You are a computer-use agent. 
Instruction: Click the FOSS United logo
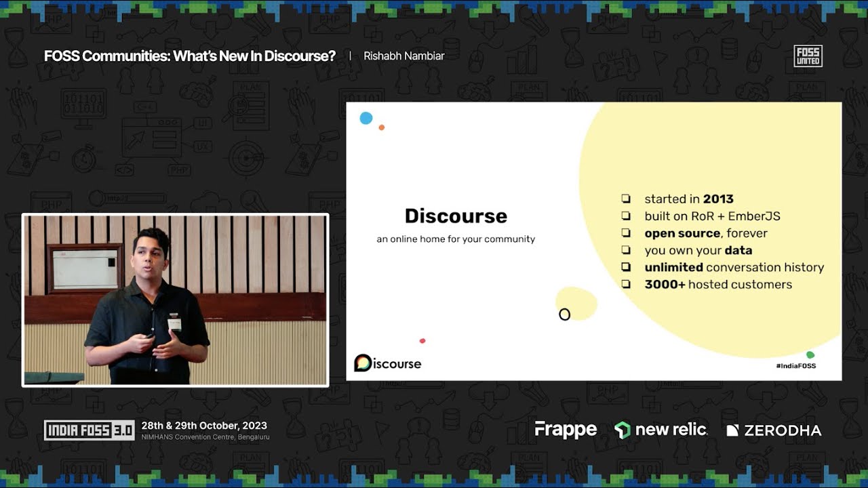(x=808, y=56)
